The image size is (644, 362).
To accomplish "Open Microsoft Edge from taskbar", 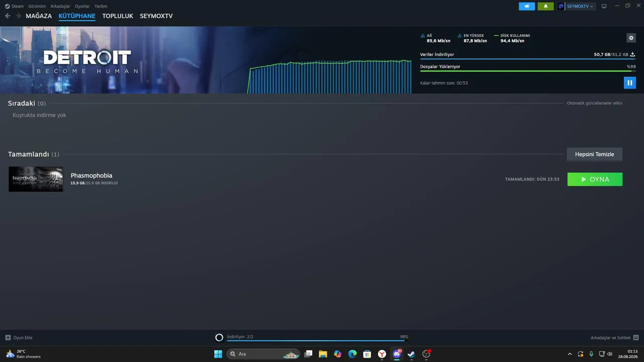I will pyautogui.click(x=353, y=354).
